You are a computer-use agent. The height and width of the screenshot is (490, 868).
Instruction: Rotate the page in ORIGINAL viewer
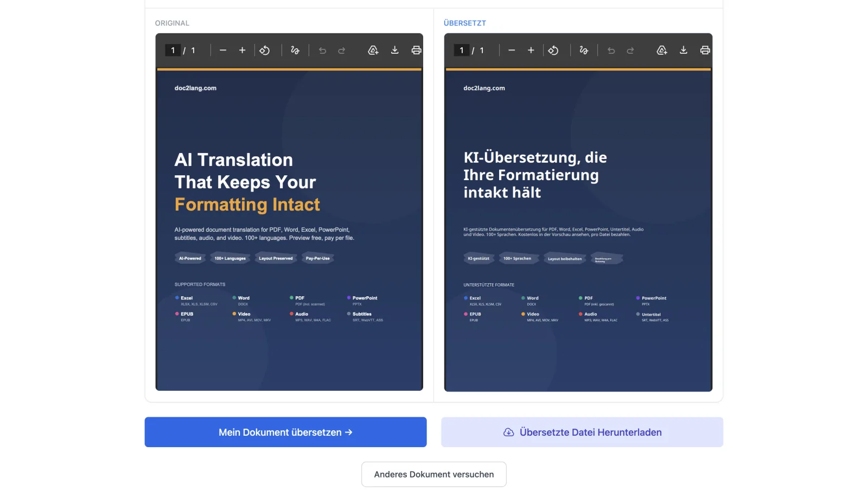pos(265,50)
